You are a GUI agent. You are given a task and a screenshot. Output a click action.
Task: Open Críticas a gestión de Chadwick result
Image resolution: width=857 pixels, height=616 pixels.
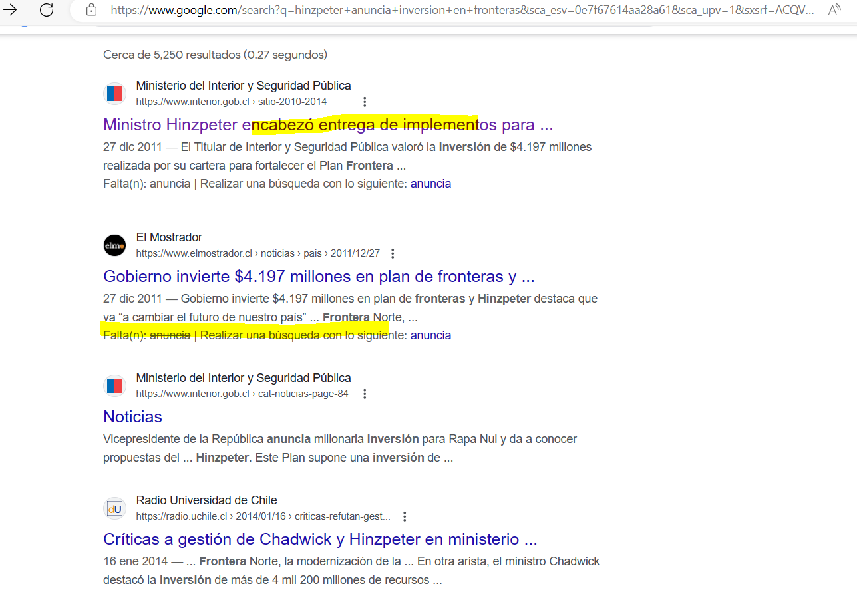tap(320, 539)
